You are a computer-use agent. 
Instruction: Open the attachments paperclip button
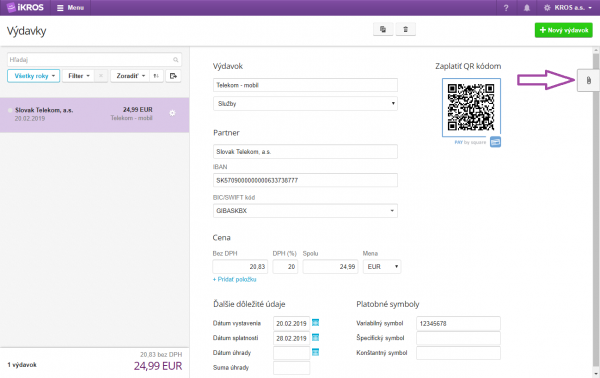coord(588,80)
